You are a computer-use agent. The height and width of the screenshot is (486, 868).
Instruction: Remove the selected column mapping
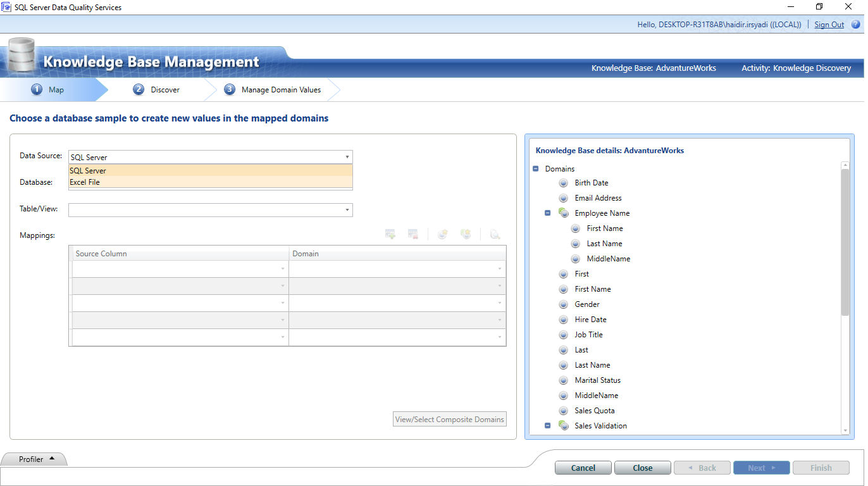point(412,234)
